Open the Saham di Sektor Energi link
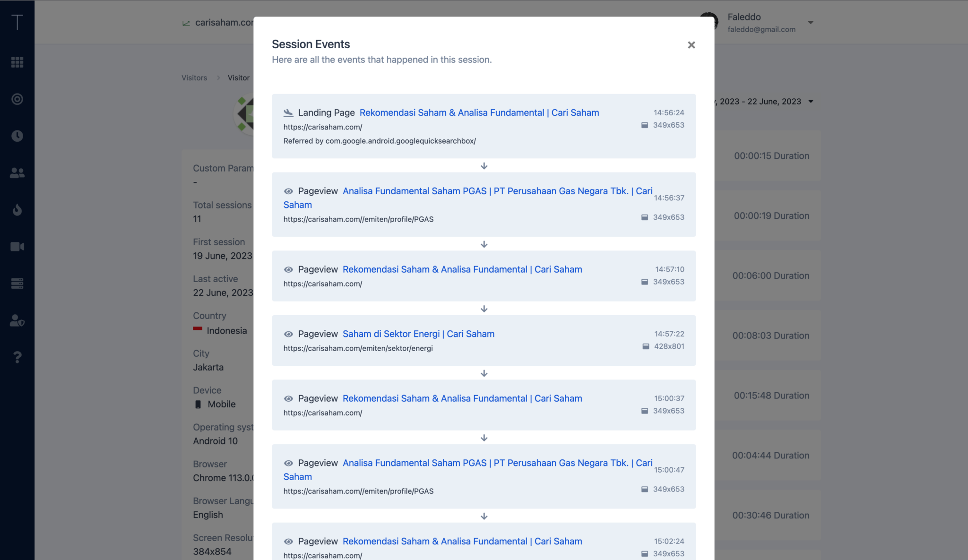Viewport: 968px width, 560px height. (x=418, y=334)
